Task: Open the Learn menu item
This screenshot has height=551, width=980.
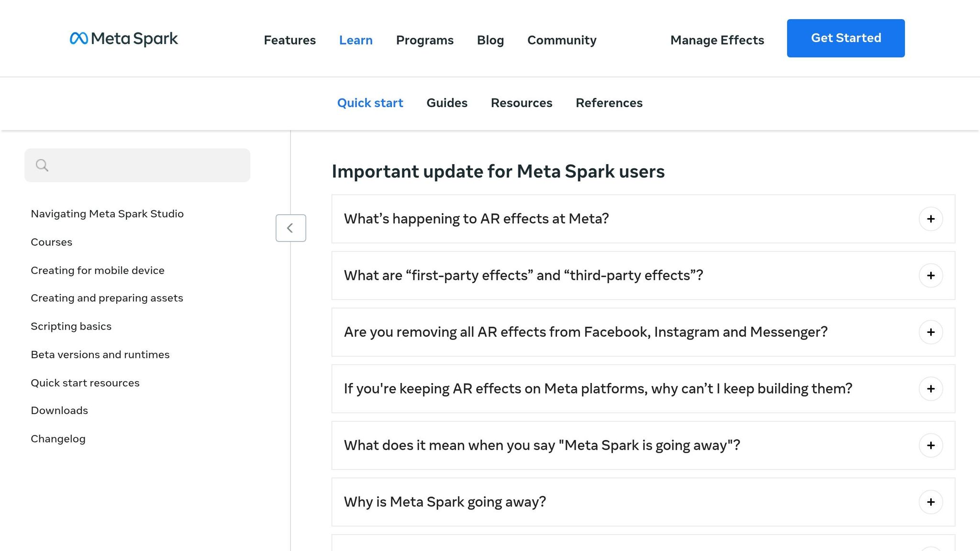Action: point(356,40)
